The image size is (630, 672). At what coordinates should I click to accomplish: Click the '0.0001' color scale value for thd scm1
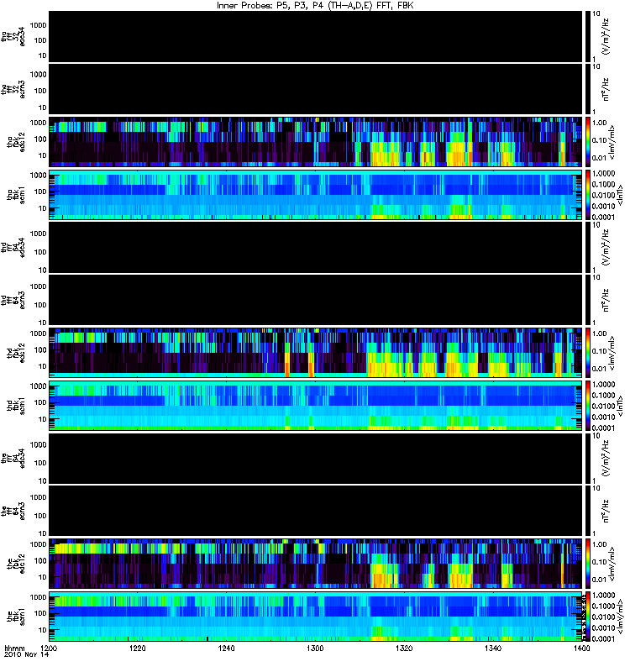coord(603,428)
